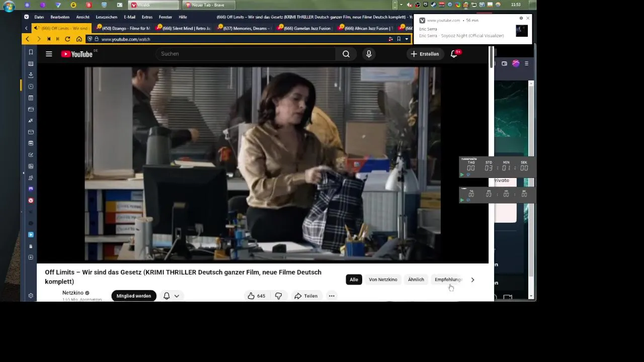
Task: Dislike the video with thumbs down
Action: (x=278, y=296)
